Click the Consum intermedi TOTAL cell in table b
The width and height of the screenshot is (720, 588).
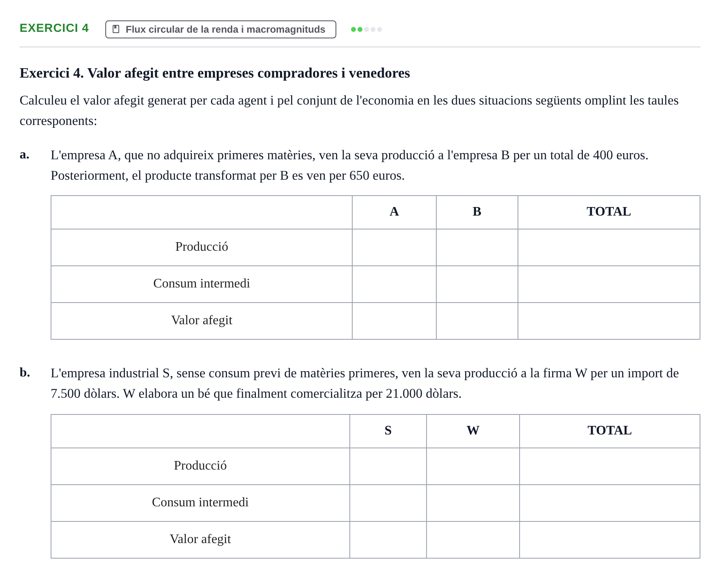[x=610, y=503]
